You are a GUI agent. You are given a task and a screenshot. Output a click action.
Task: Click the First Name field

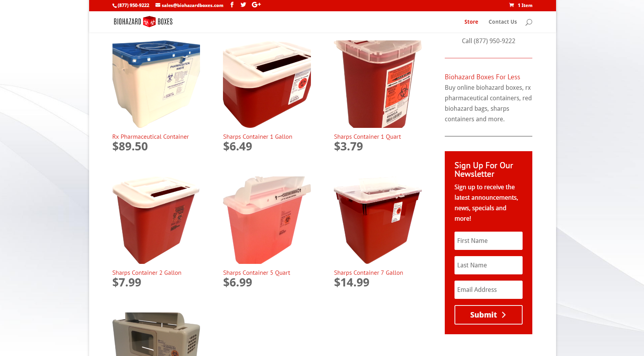(488, 241)
